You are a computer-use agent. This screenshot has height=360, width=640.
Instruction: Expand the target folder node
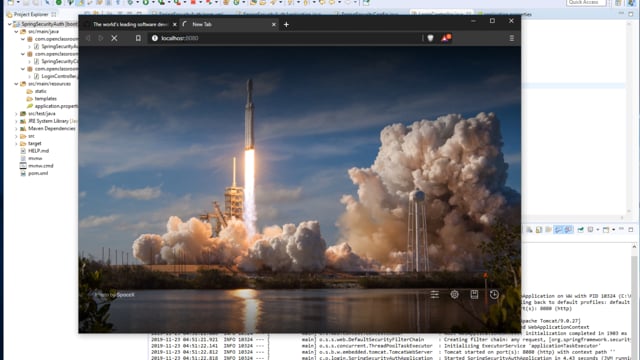pos(16,143)
